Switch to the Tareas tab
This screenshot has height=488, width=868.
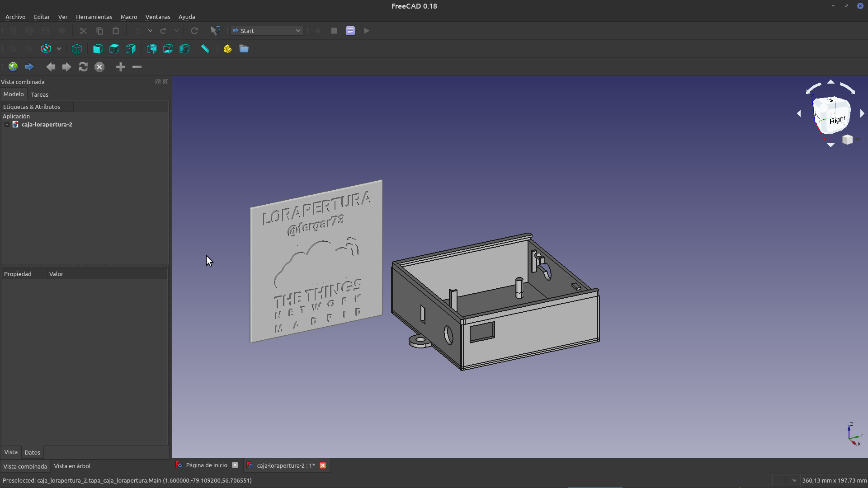pos(40,94)
